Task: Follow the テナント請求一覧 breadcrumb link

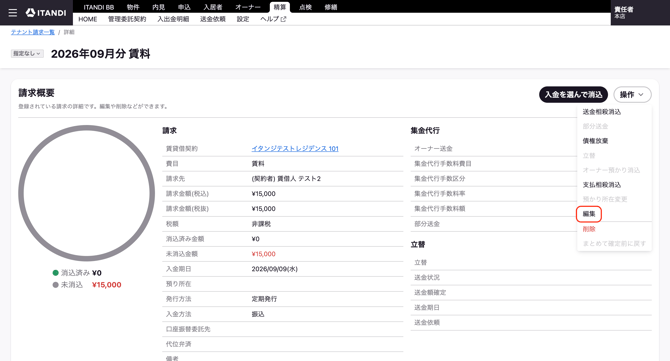Action: click(33, 32)
